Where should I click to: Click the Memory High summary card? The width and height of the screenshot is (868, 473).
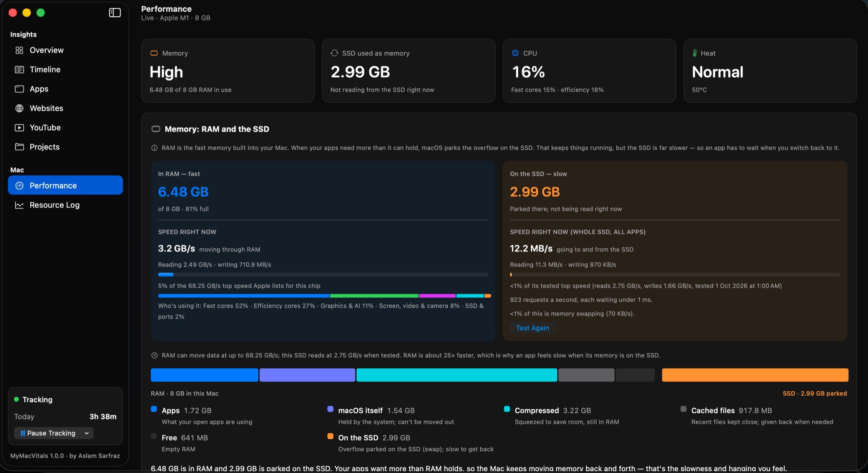coord(227,71)
